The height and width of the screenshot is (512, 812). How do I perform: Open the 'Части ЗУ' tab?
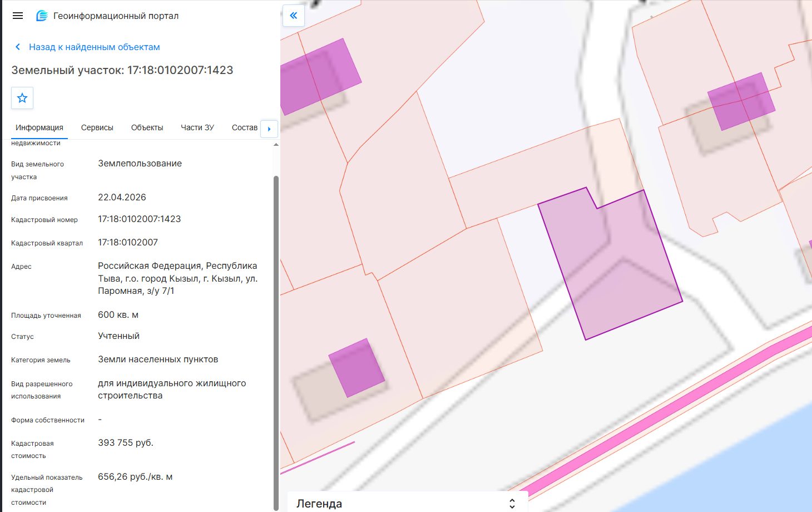click(197, 127)
